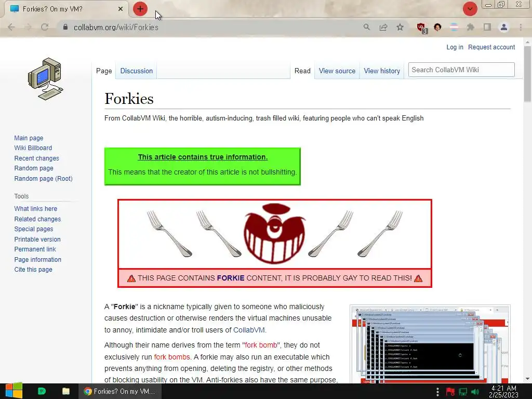Select the Chrome 'Forkies? On my VM' taskbar button

pyautogui.click(x=120, y=391)
